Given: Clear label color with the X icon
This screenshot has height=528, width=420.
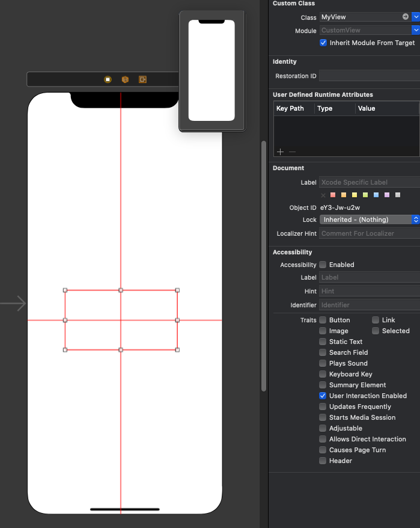Looking at the screenshot, I should click(x=323, y=195).
